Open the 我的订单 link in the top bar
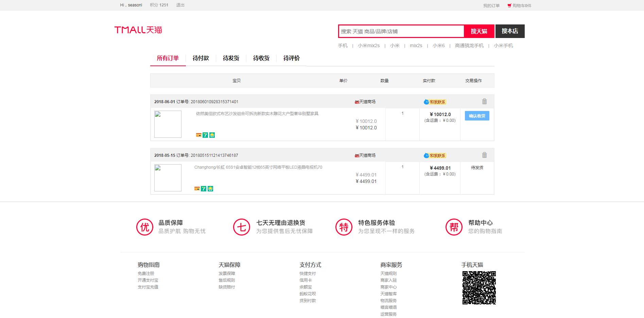The height and width of the screenshot is (318, 644). pyautogui.click(x=491, y=6)
